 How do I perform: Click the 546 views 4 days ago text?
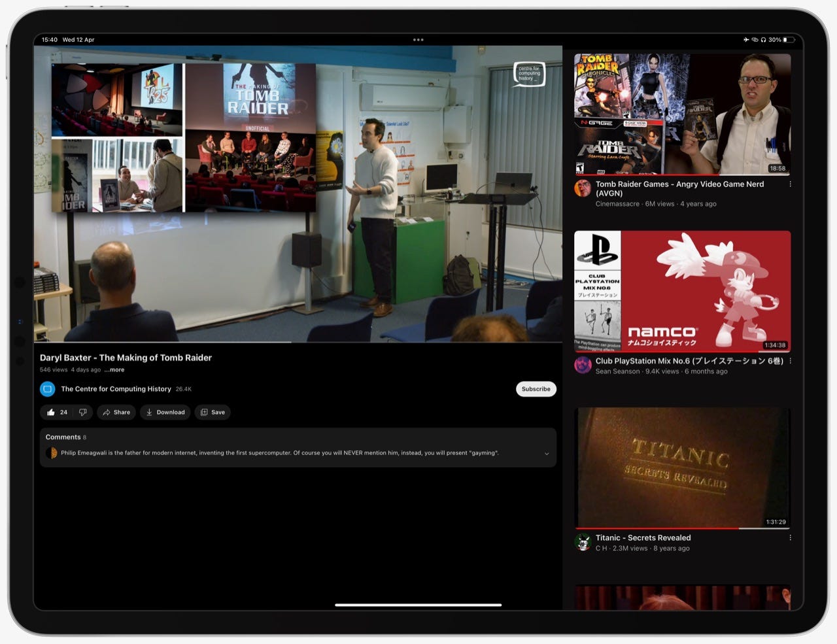coord(70,370)
